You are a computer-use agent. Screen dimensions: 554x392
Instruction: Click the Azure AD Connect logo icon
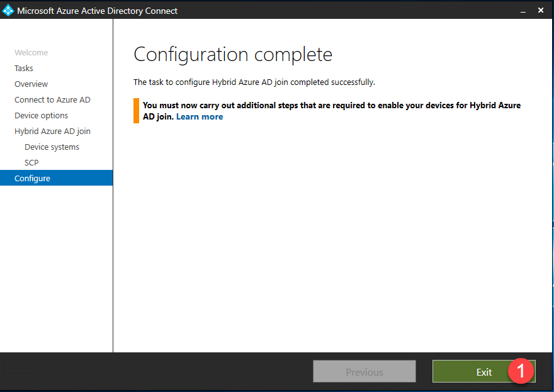pyautogui.click(x=8, y=10)
